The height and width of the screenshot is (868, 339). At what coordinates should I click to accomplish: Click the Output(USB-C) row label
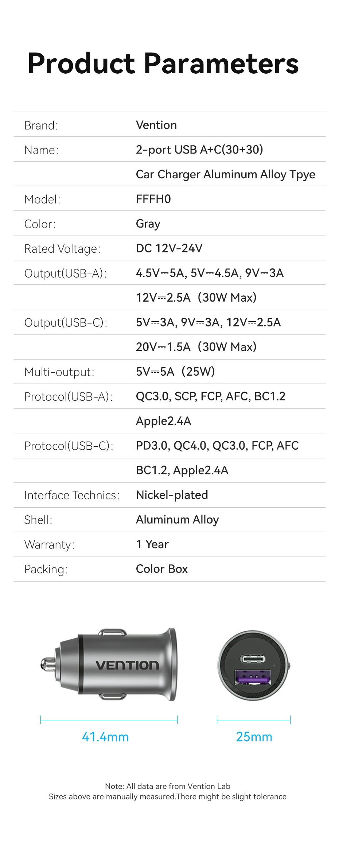pyautogui.click(x=66, y=322)
